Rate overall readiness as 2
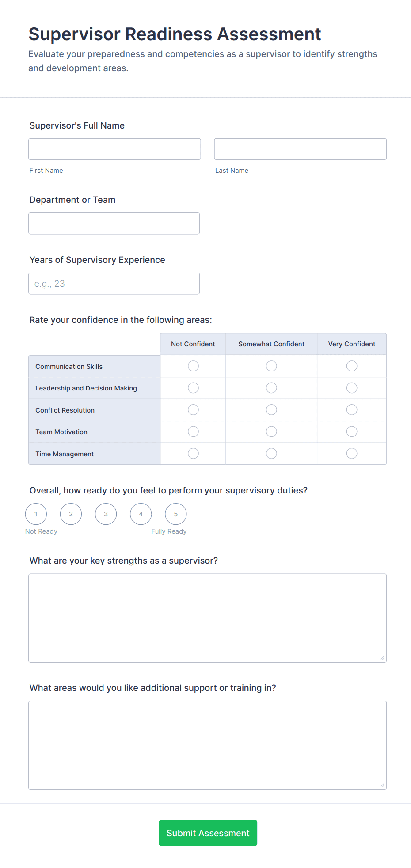Viewport: 411px width, 868px height. [71, 514]
